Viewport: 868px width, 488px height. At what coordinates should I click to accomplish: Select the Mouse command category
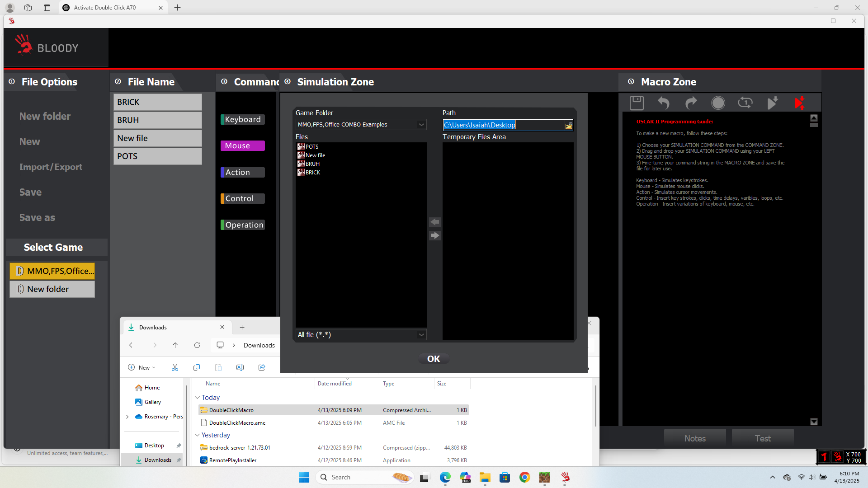(x=243, y=145)
